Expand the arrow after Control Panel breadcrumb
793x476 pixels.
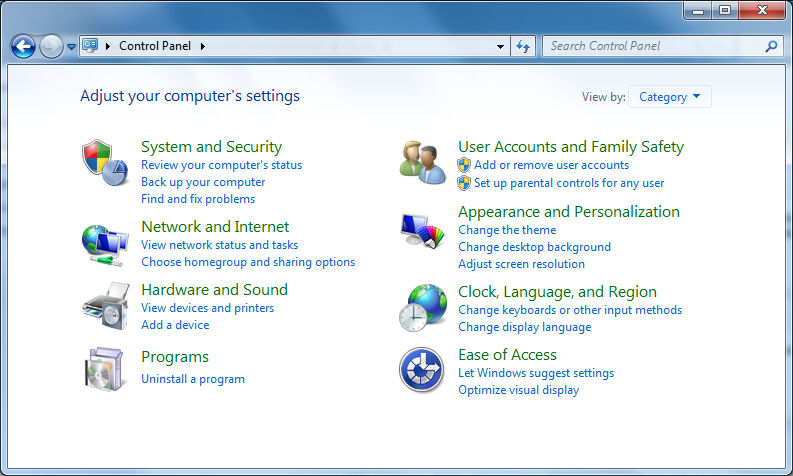pyautogui.click(x=203, y=46)
